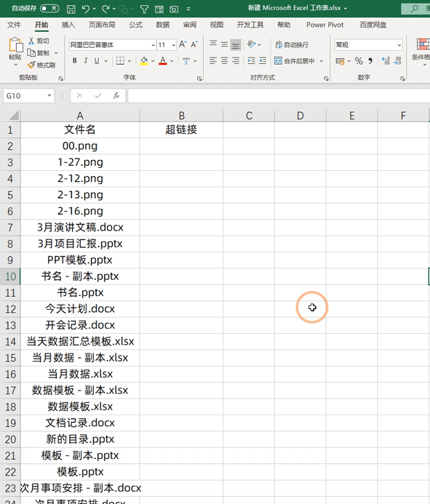Select column B header
430x504 pixels.
click(181, 115)
